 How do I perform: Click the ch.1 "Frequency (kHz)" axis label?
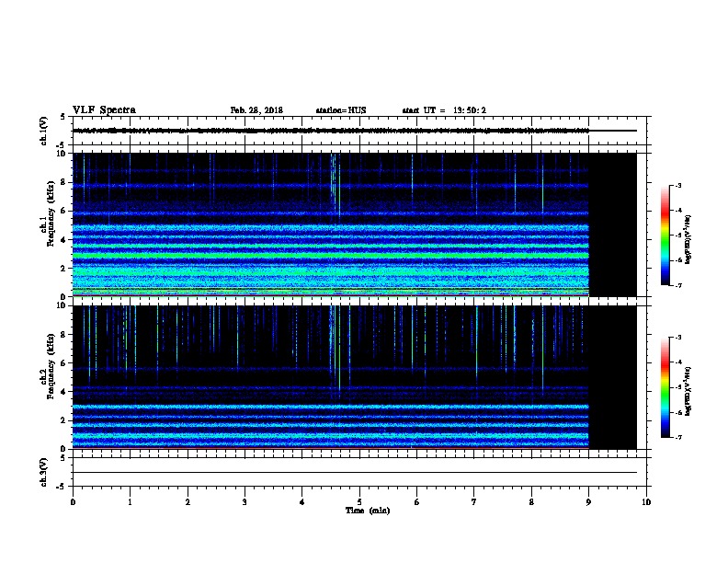click(x=51, y=213)
